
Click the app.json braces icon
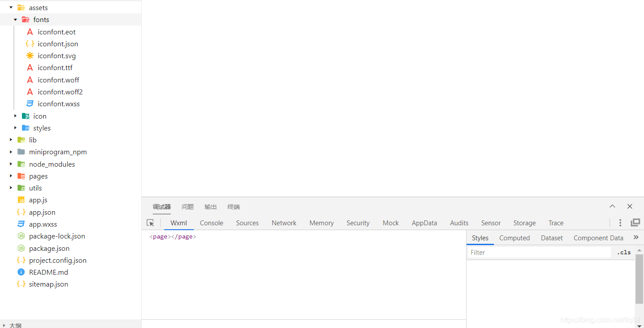pyautogui.click(x=21, y=212)
